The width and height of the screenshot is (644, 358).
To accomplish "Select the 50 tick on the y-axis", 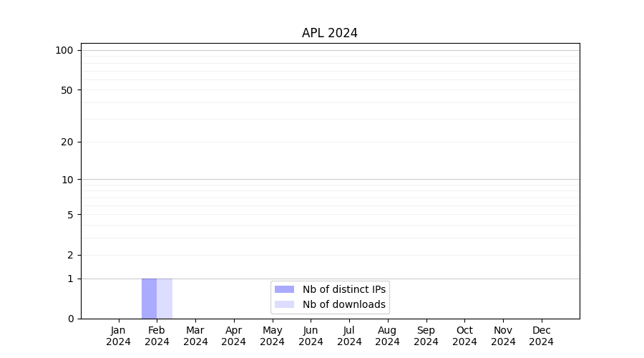I will click(x=67, y=90).
